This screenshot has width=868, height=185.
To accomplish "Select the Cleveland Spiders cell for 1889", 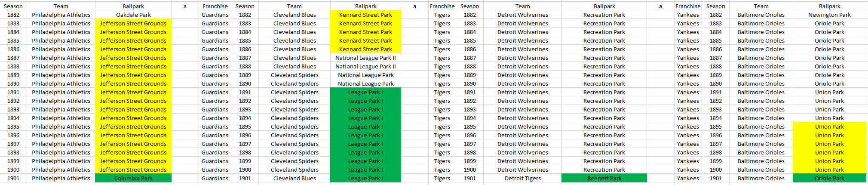I will click(294, 75).
